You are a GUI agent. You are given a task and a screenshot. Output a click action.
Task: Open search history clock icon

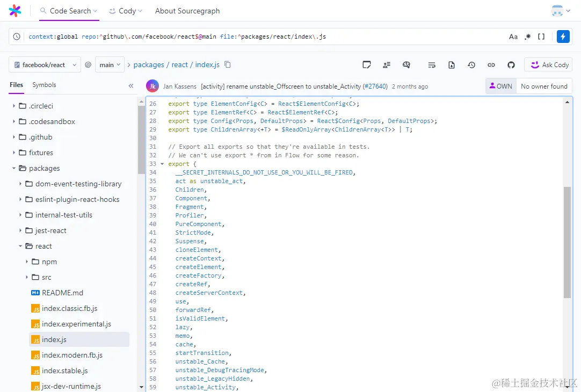point(17,37)
